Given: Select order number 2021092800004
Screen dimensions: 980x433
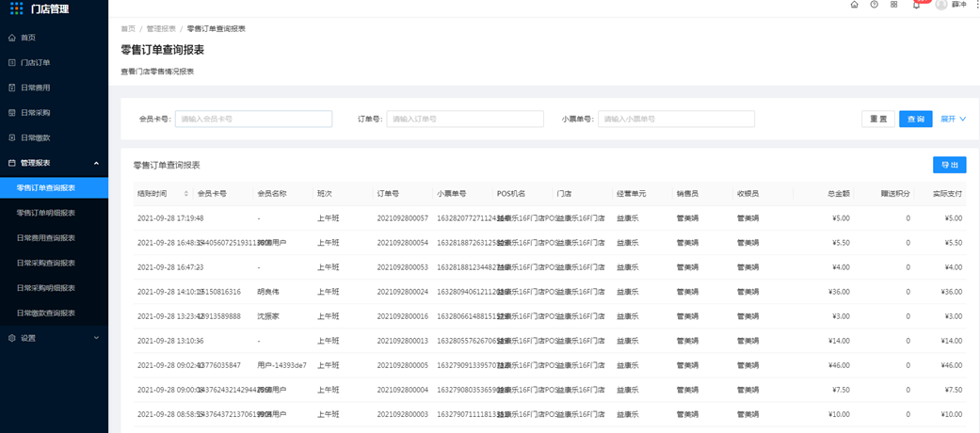Looking at the screenshot, I should (403, 390).
